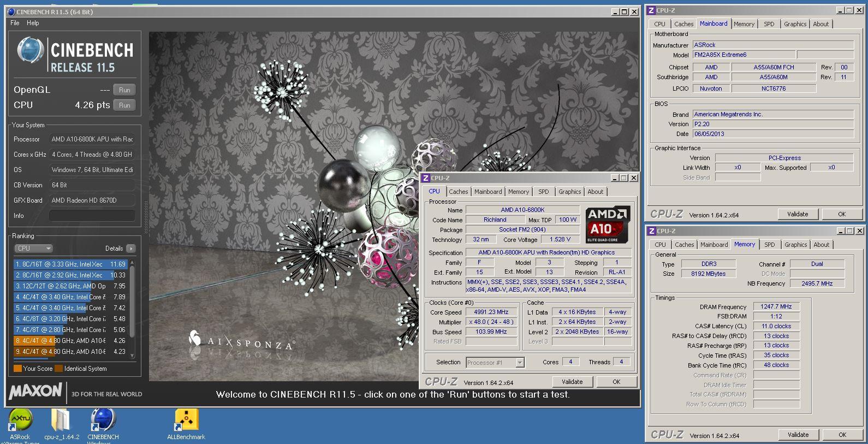The width and height of the screenshot is (868, 444).
Task: Click Validate in front CPU-Z window
Action: click(572, 382)
